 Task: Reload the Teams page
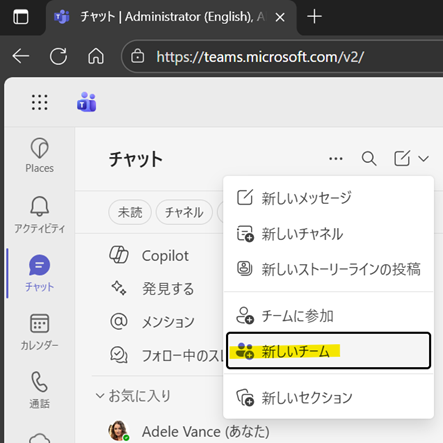[58, 56]
